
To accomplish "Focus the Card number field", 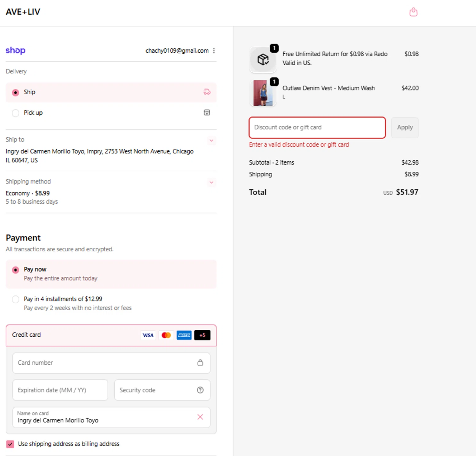I will 111,363.
